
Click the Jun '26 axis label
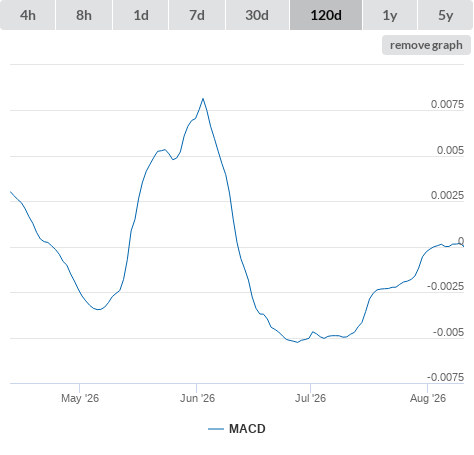click(x=197, y=398)
